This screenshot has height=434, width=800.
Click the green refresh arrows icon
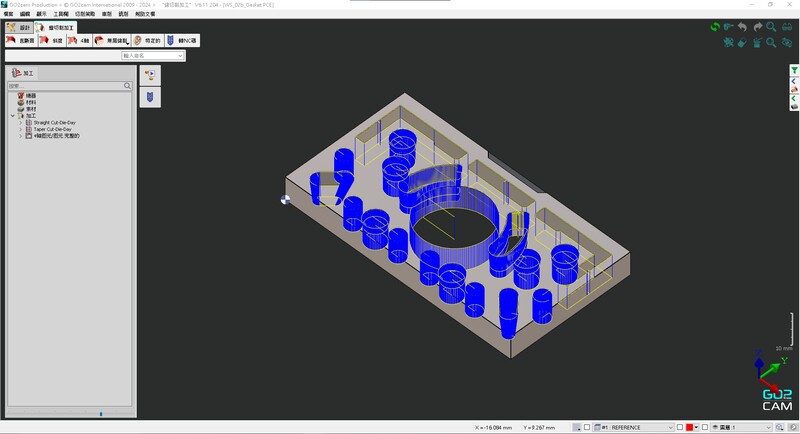[x=715, y=27]
